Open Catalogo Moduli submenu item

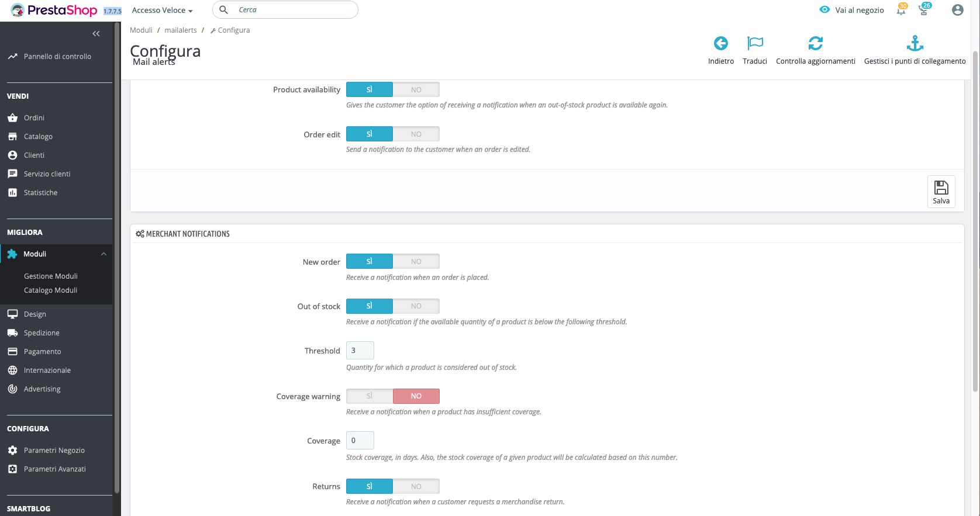click(x=51, y=290)
